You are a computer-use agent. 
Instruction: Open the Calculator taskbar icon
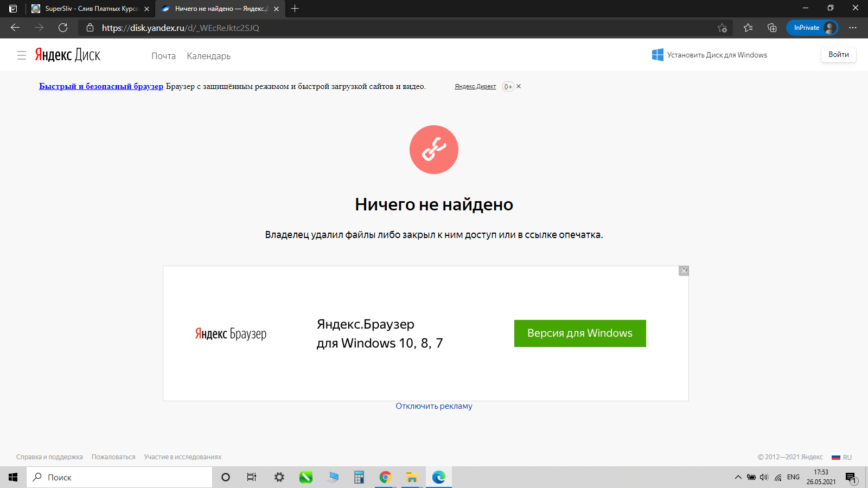[x=359, y=477]
